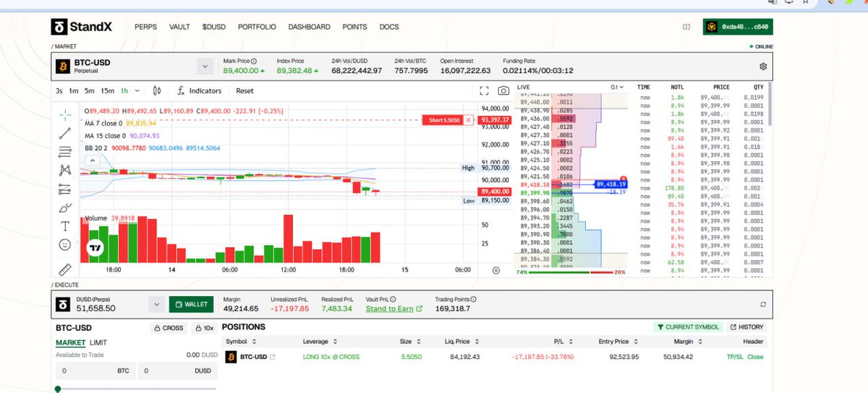Close the BTC-USD long position
This screenshot has height=393, width=868.
point(755,357)
